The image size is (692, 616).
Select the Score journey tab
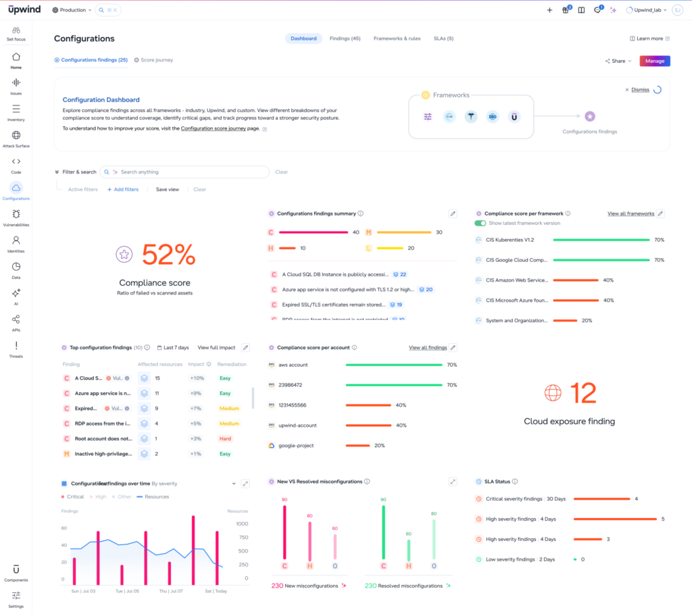coord(153,60)
